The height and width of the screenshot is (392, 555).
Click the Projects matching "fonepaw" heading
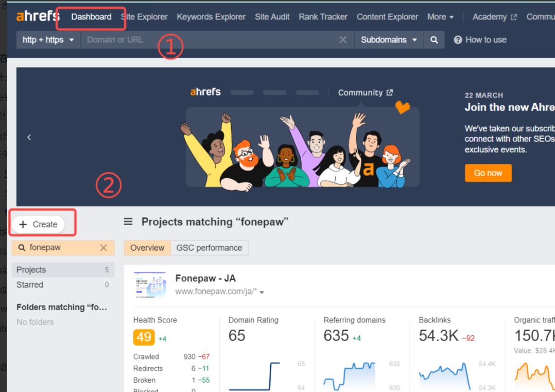click(x=215, y=221)
